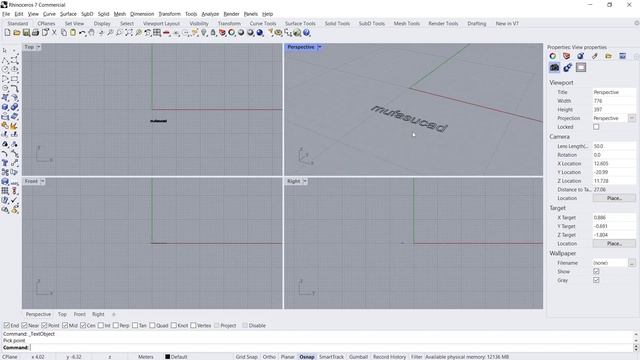Screen dimensions: 640x360
Task: Uncheck the wallpaper Gray checkbox
Action: pos(596,280)
